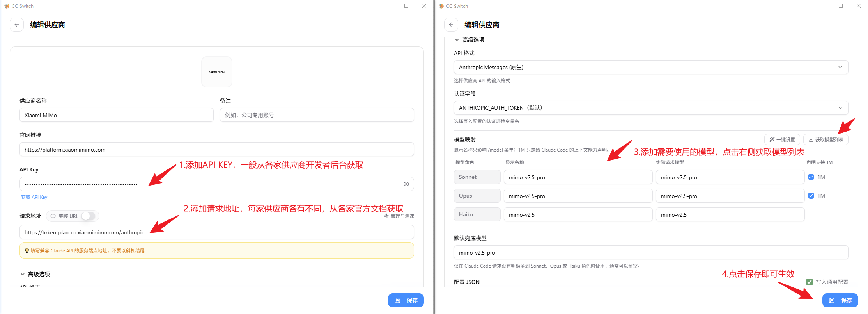Click the Sonnet 实际请求模型 field
The height and width of the screenshot is (314, 868).
pyautogui.click(x=730, y=177)
